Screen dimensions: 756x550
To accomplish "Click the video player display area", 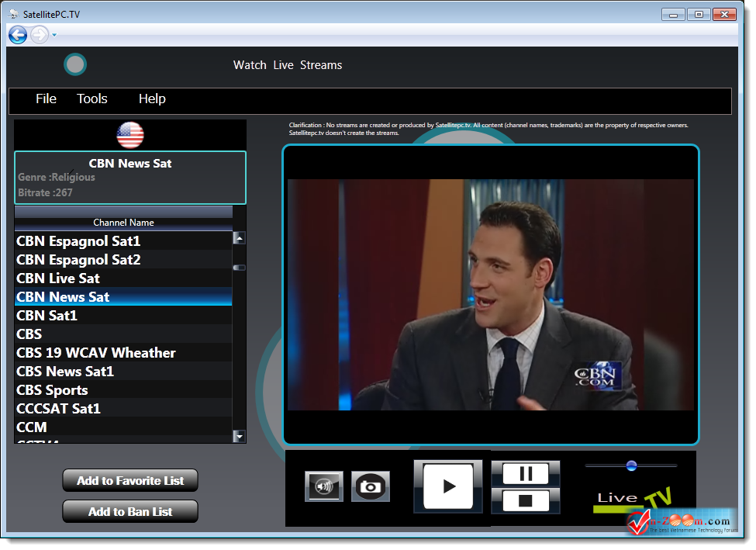I will (491, 294).
